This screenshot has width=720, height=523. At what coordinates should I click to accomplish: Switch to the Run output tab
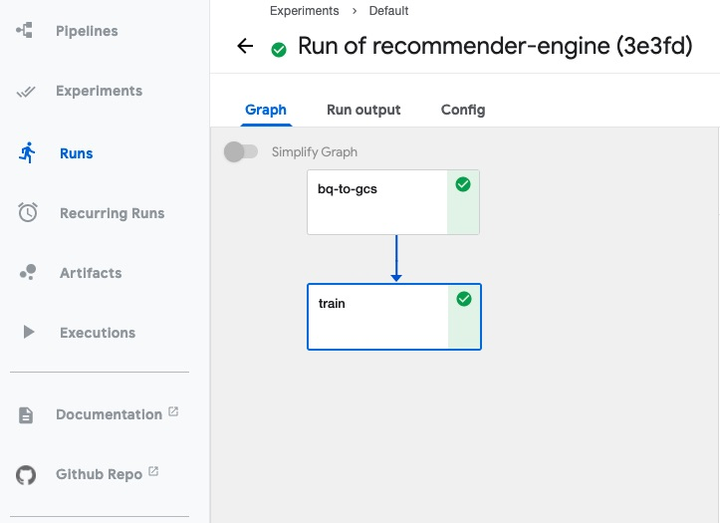click(363, 110)
